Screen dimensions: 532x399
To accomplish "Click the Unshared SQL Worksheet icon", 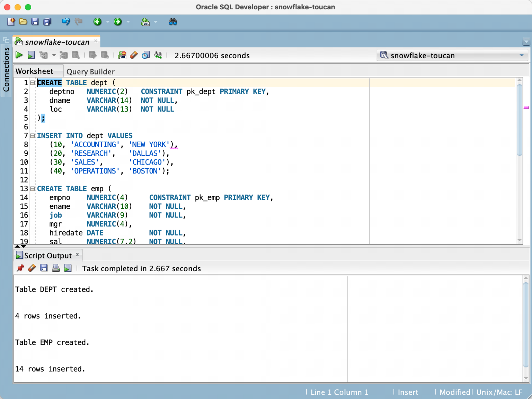I will pyautogui.click(x=122, y=55).
